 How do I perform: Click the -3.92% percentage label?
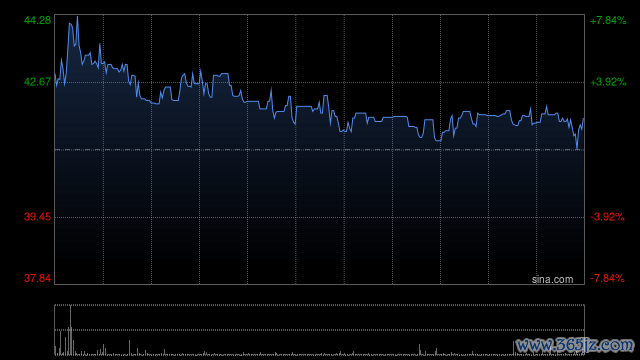point(607,217)
